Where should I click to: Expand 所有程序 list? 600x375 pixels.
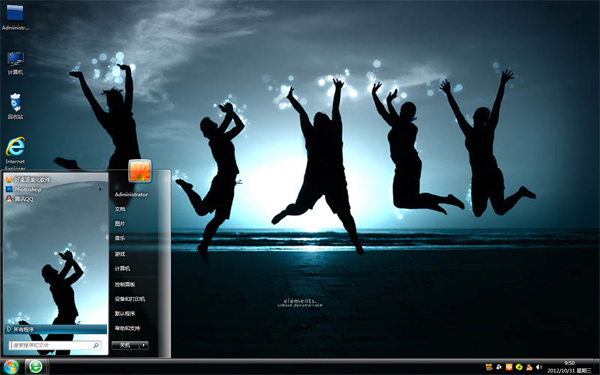(56, 329)
